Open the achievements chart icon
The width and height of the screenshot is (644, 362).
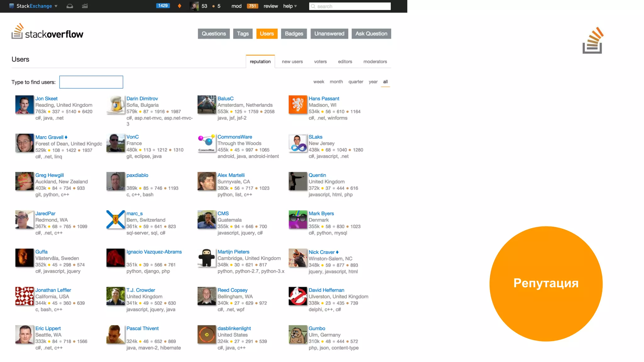[x=85, y=6]
